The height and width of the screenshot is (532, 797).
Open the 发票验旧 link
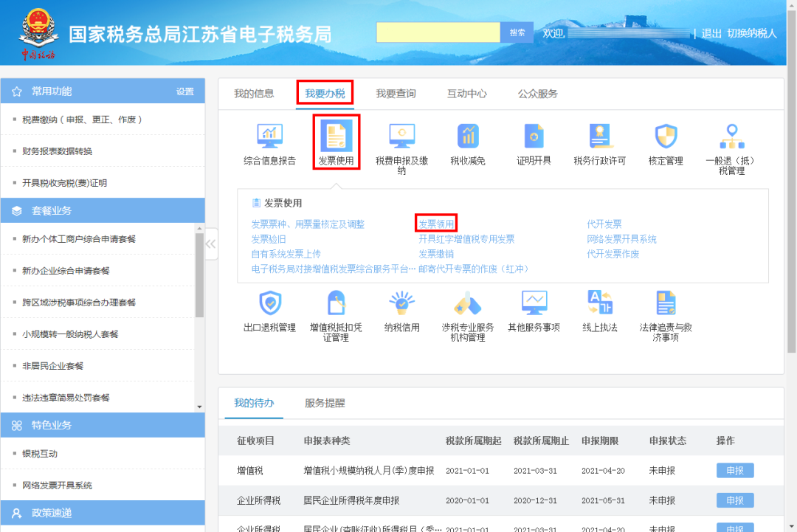tap(269, 239)
